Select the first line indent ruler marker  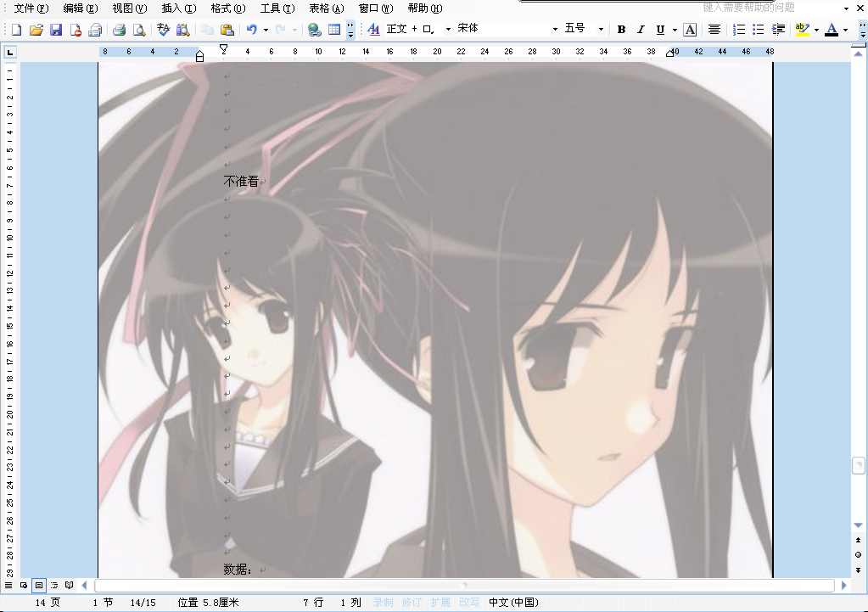click(224, 48)
